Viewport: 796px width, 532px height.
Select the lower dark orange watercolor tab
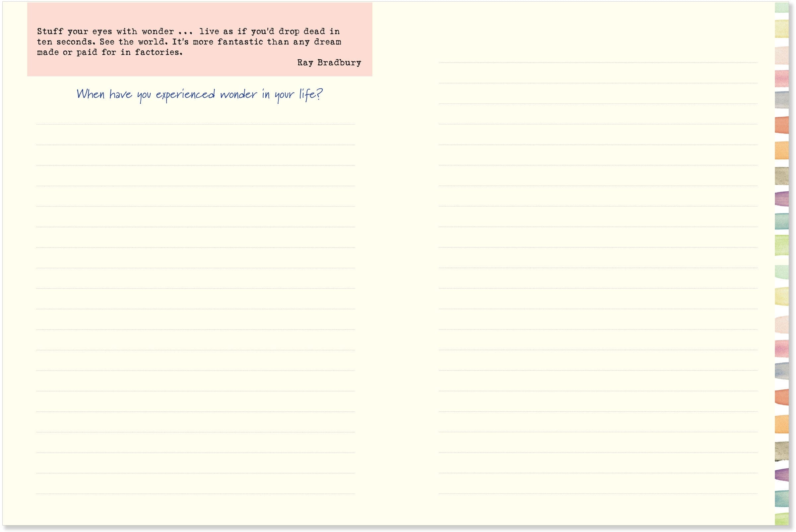tap(781, 397)
